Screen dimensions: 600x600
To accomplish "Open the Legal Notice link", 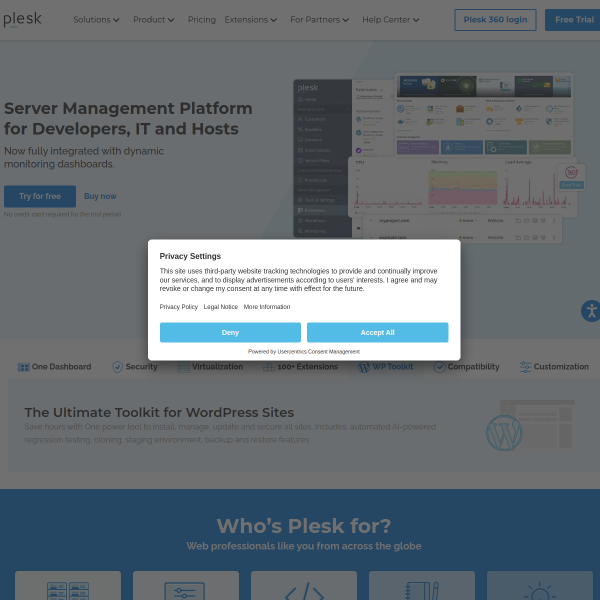I will coord(221,307).
